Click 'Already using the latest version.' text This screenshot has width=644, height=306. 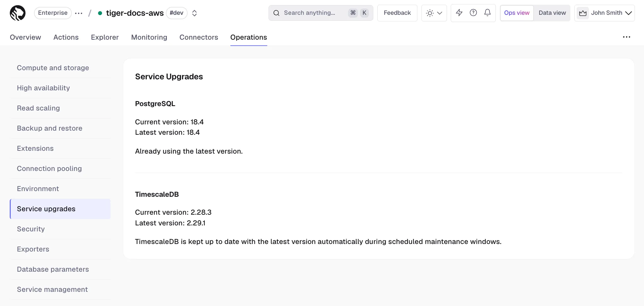pyautogui.click(x=189, y=151)
